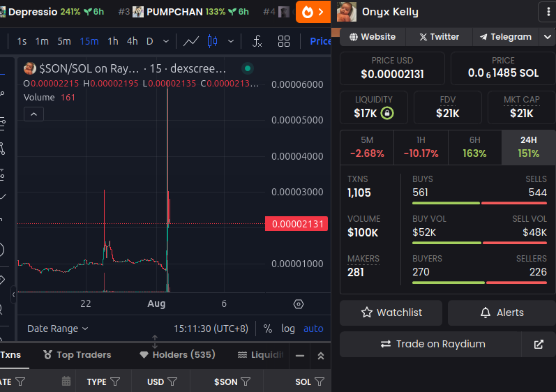The height and width of the screenshot is (392, 556).
Task: Select the 15m timeframe
Action: [89, 41]
